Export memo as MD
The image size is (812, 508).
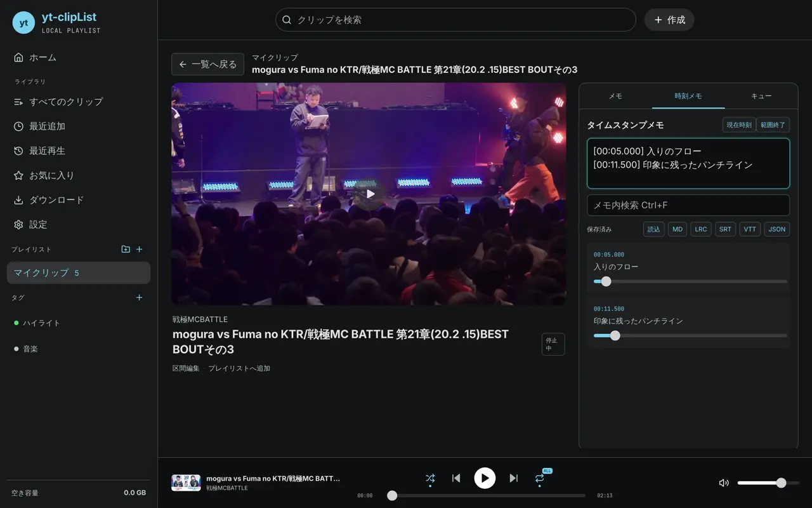[678, 229]
